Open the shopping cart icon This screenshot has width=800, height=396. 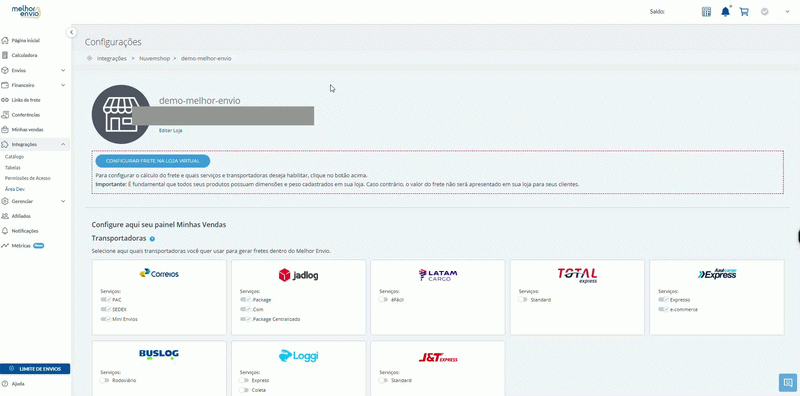tap(744, 12)
